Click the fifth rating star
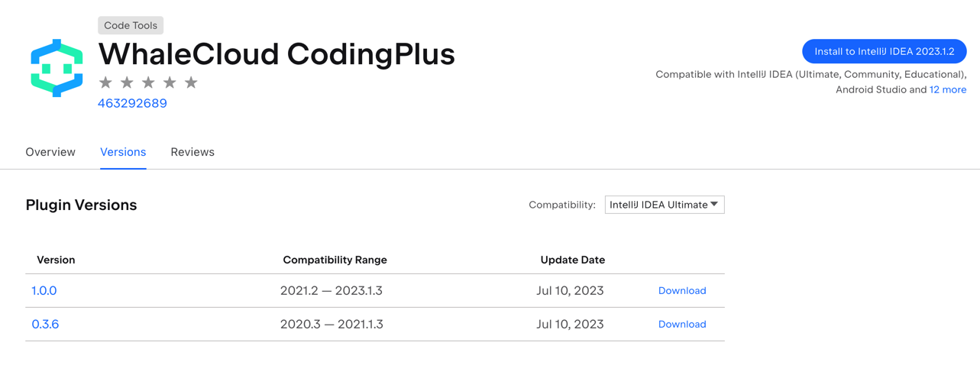Viewport: 980px width, 388px height. pos(191,82)
